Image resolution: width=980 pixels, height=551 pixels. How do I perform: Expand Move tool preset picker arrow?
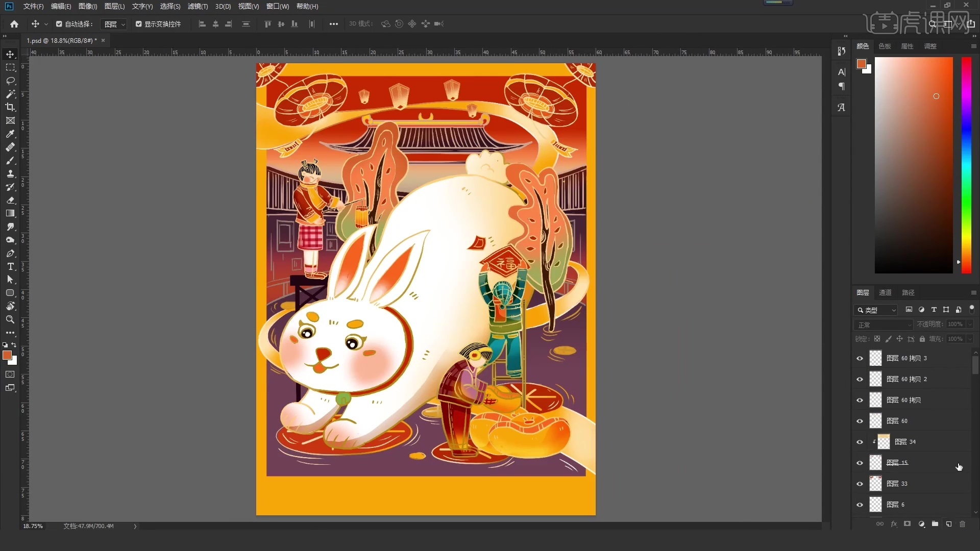point(46,24)
